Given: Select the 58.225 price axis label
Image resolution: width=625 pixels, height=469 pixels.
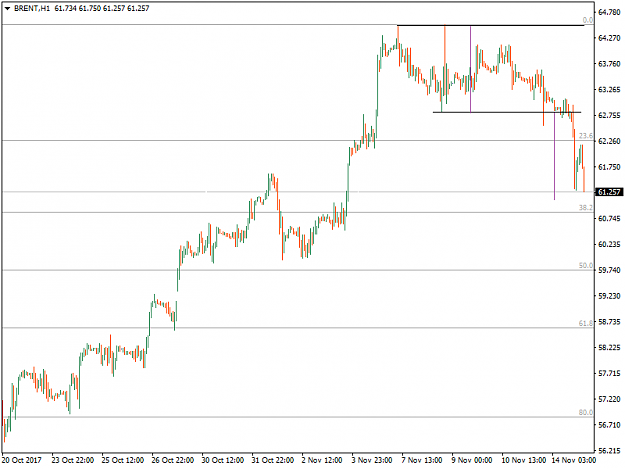Looking at the screenshot, I should [609, 347].
